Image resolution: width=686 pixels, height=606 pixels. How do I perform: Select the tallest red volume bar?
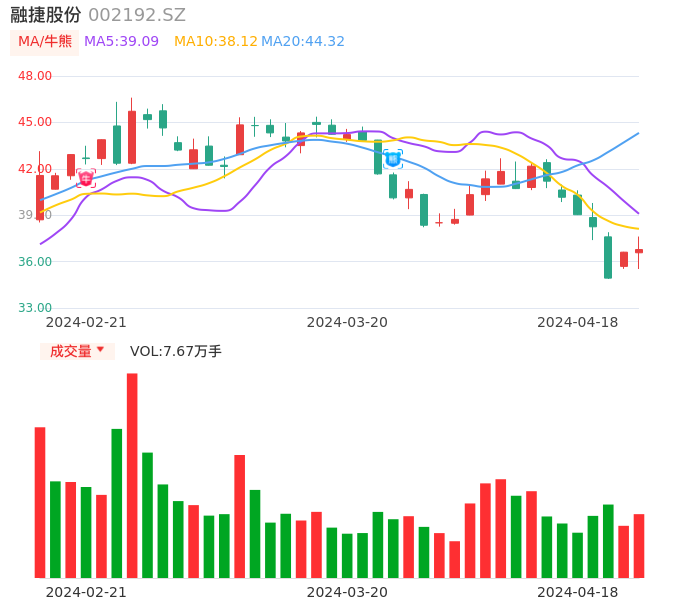[x=132, y=475]
